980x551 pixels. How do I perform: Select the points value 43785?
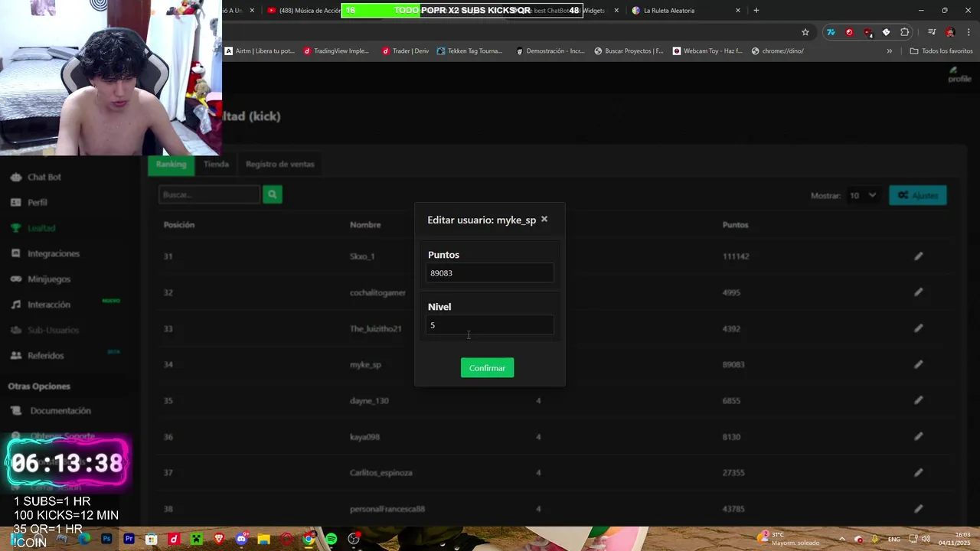[x=733, y=509]
